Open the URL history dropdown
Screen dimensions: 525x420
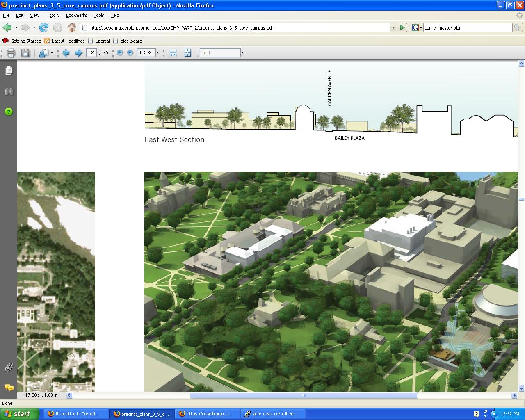(x=393, y=28)
